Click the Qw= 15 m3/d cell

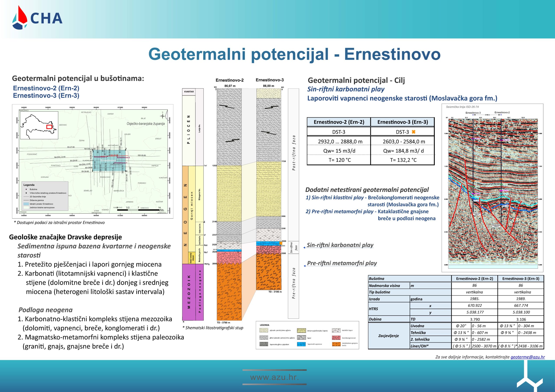[x=339, y=151]
